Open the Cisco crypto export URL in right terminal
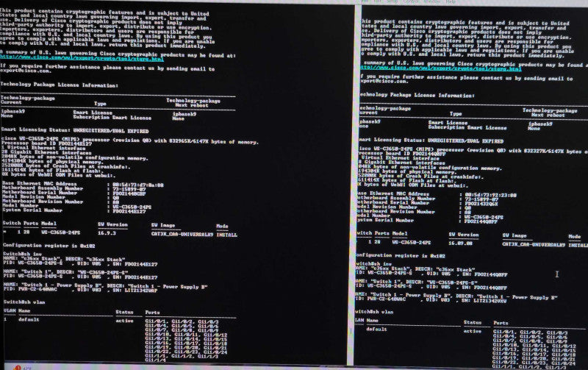 point(440,68)
